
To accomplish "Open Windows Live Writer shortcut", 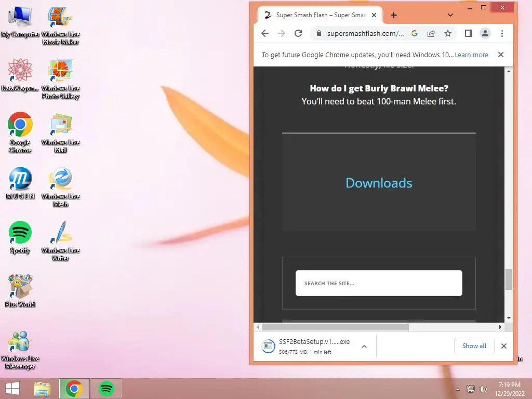I will click(60, 241).
